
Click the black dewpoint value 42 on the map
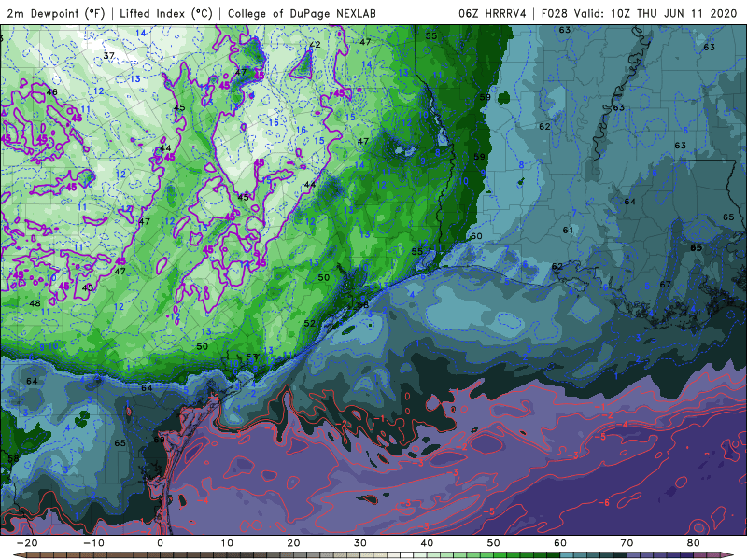(x=315, y=45)
